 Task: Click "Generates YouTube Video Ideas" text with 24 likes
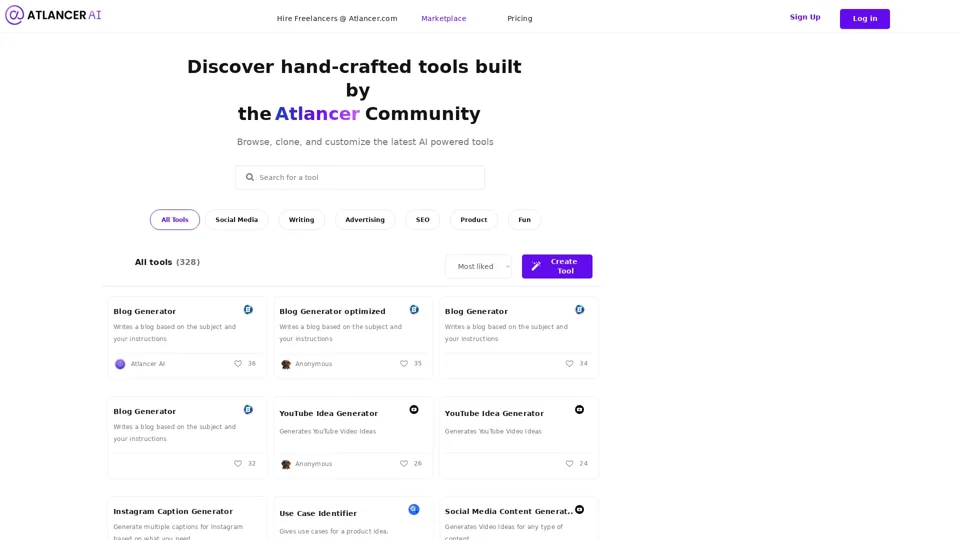coord(493,431)
